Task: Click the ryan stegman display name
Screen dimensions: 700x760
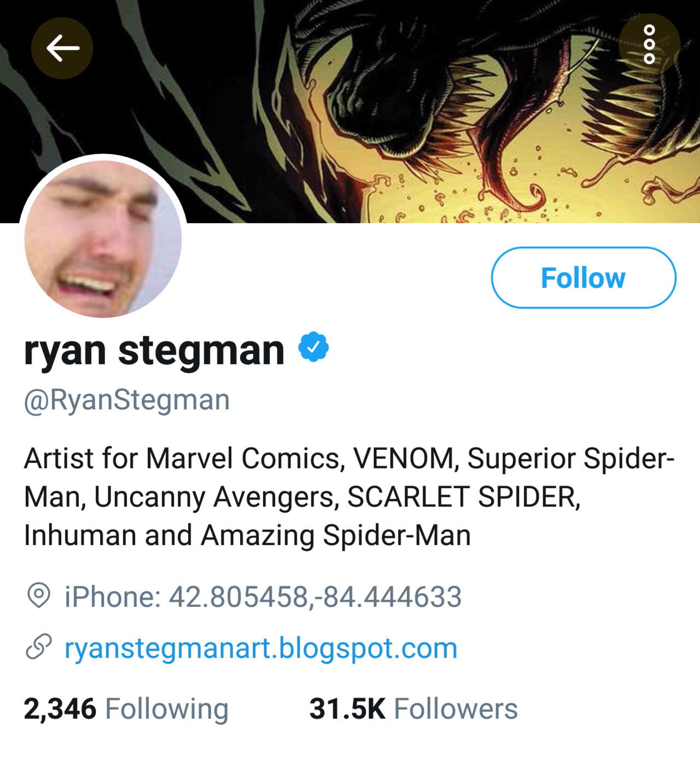Action: point(154,350)
